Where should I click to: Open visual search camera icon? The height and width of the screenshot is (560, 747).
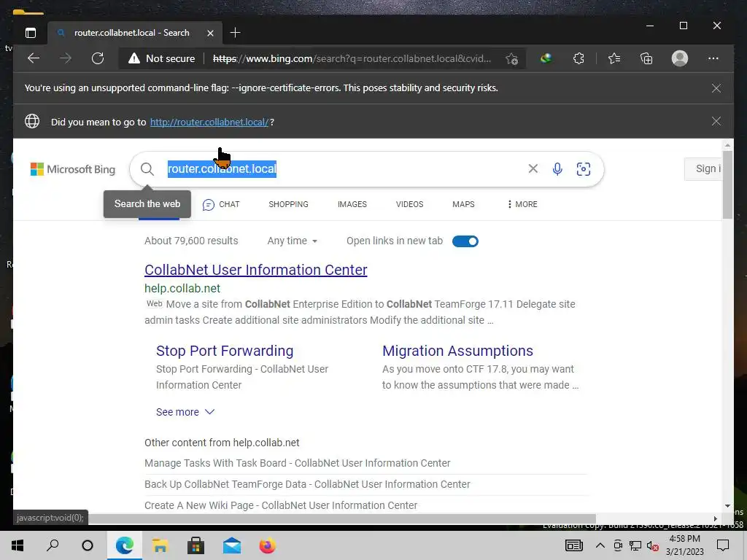584,169
